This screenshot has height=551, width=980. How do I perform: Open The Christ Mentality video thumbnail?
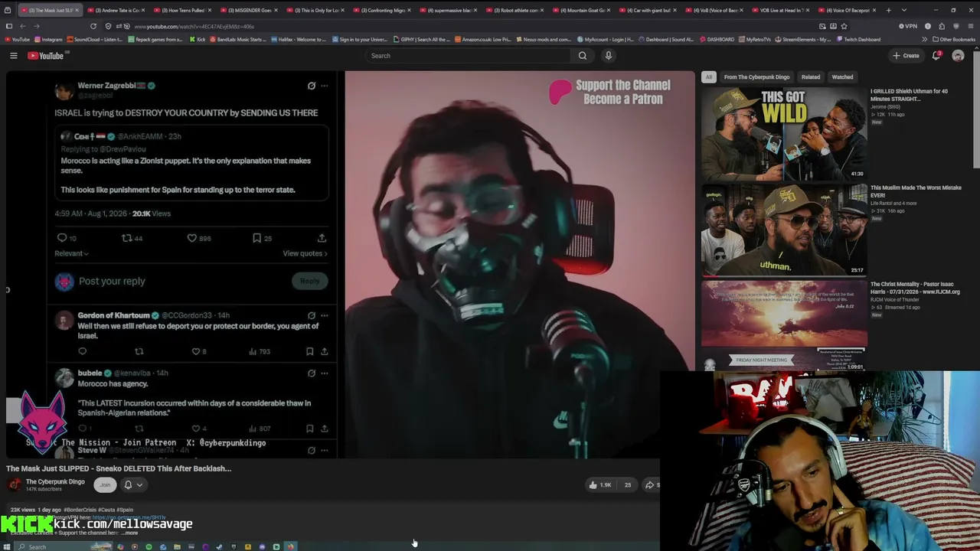click(x=784, y=326)
